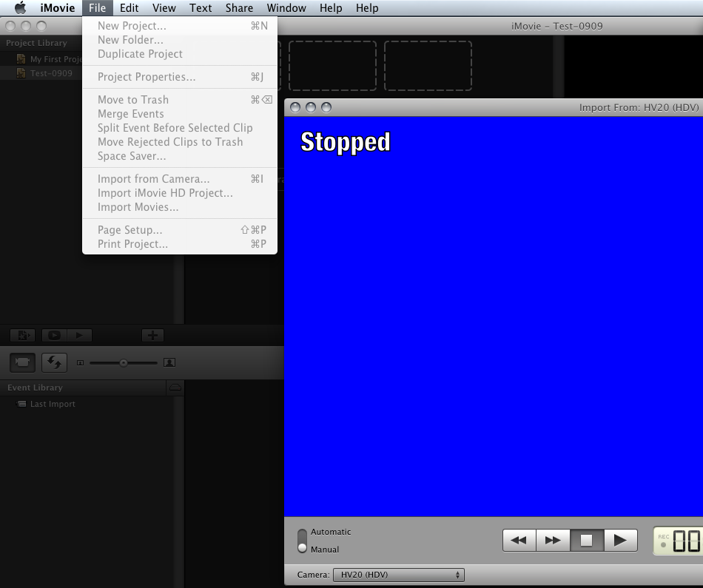
Task: Click the plus button below Project Library
Action: [x=152, y=335]
